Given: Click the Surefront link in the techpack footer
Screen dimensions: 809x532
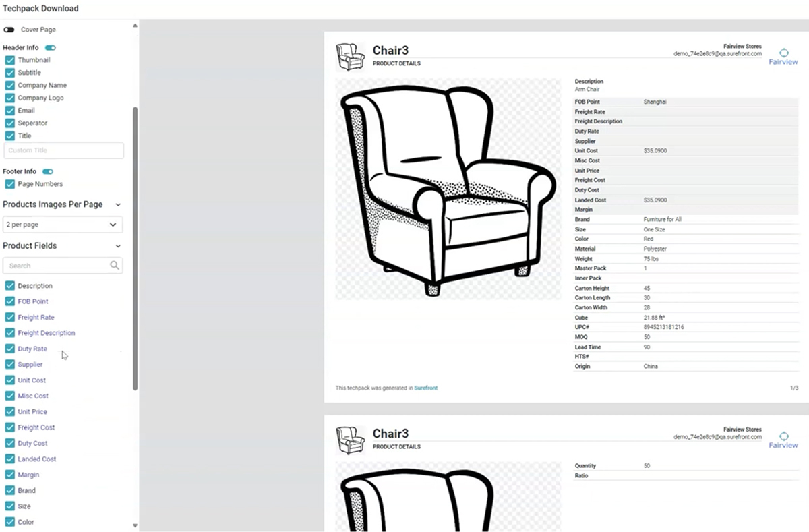Looking at the screenshot, I should click(x=425, y=388).
